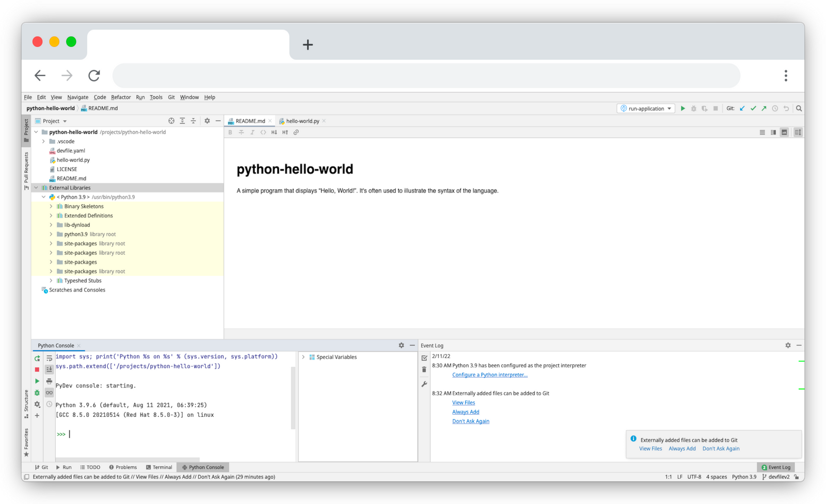The image size is (826, 504).
Task: Toggle the Editor and Preview split view
Action: pos(773,132)
